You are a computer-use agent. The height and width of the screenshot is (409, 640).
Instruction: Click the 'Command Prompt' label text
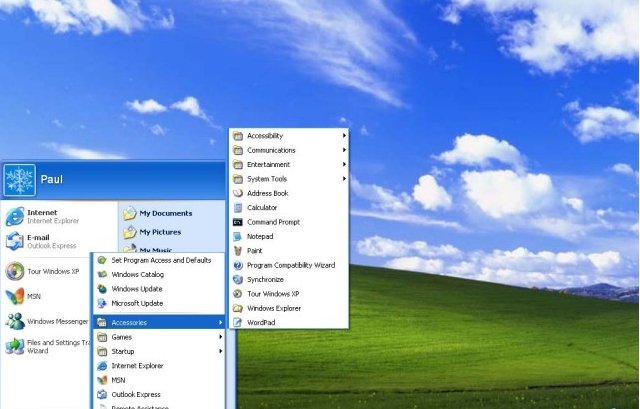point(273,222)
